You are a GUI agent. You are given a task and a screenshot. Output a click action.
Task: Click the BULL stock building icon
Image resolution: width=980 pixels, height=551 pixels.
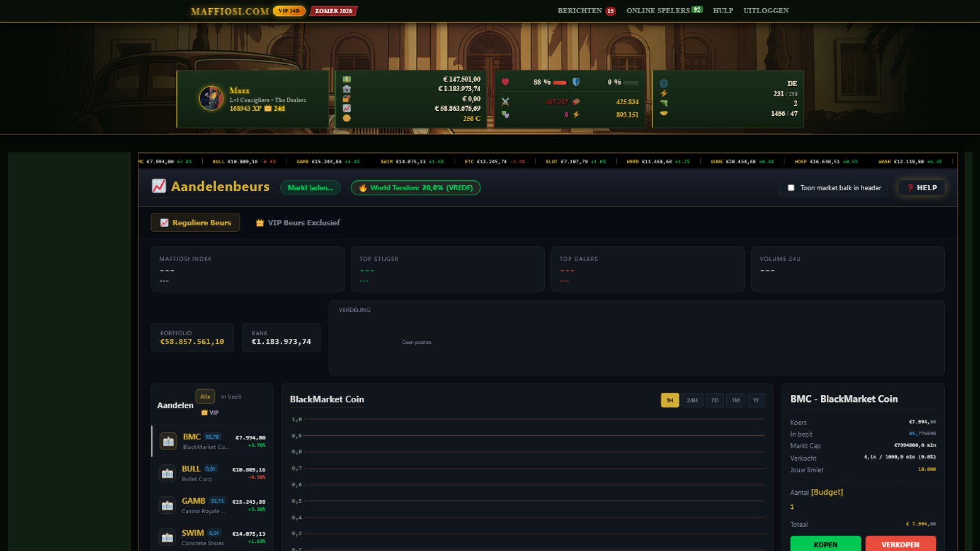tap(167, 473)
